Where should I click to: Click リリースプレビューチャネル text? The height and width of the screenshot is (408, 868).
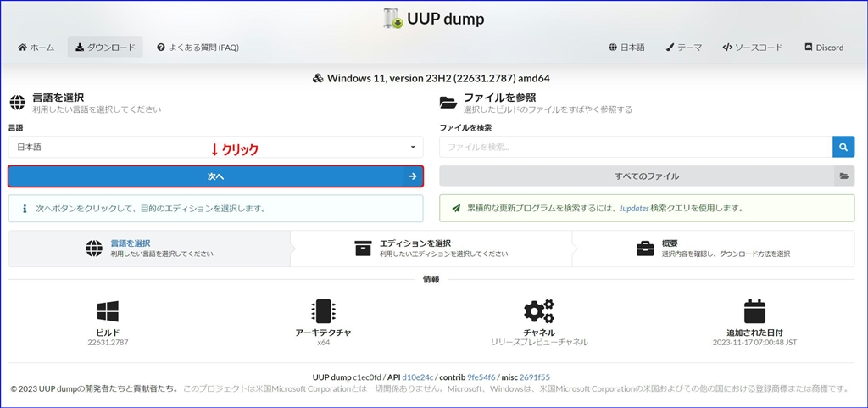539,342
